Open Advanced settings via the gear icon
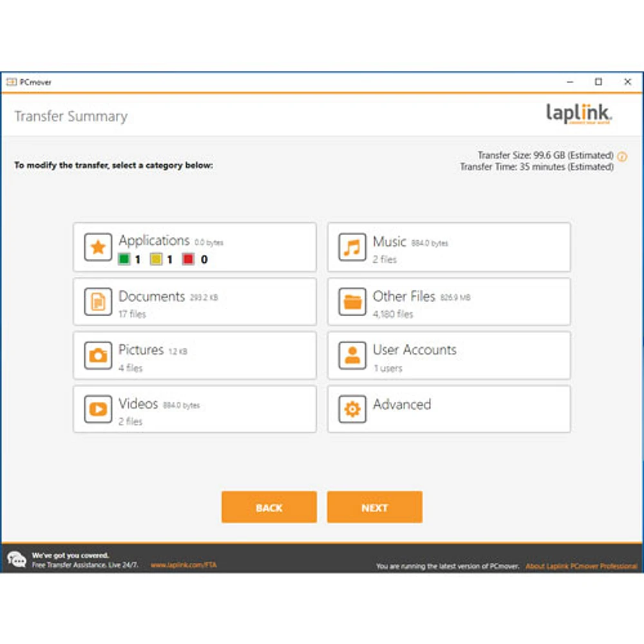The height and width of the screenshot is (644, 644). click(352, 409)
